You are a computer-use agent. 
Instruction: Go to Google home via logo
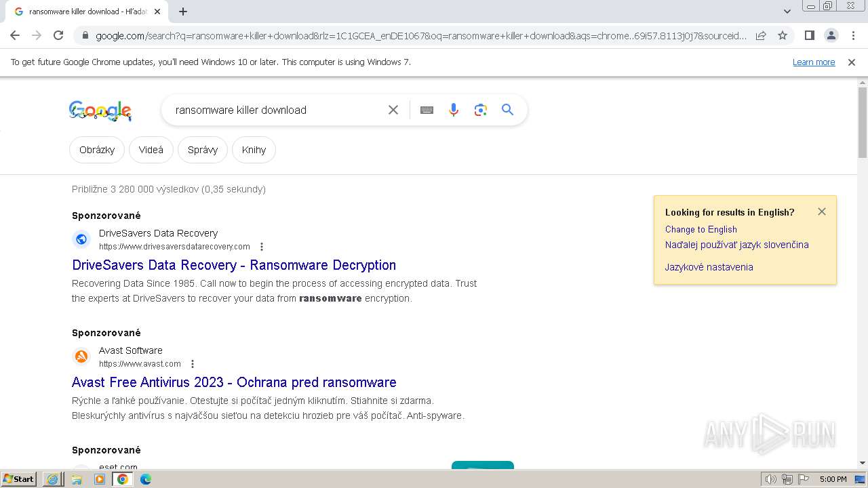click(100, 110)
